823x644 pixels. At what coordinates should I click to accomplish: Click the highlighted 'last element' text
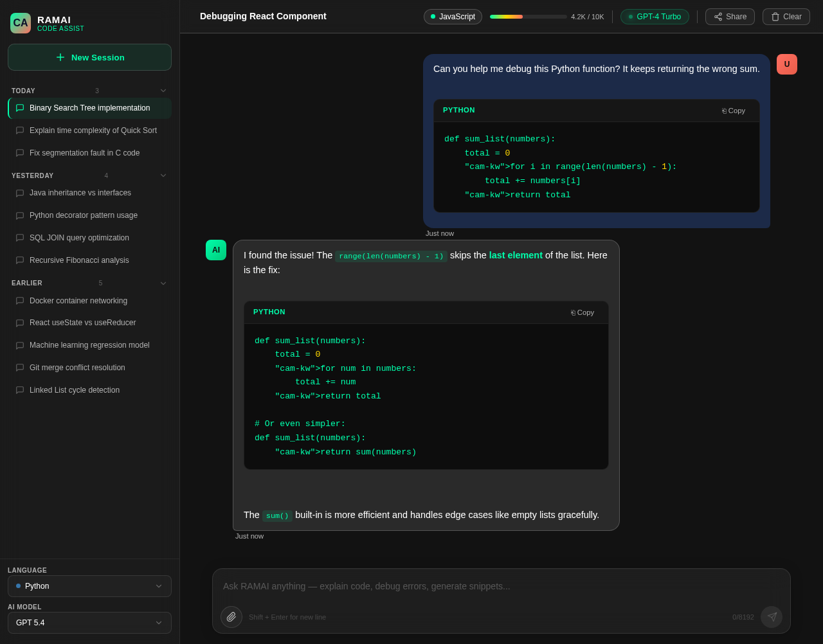[516, 255]
